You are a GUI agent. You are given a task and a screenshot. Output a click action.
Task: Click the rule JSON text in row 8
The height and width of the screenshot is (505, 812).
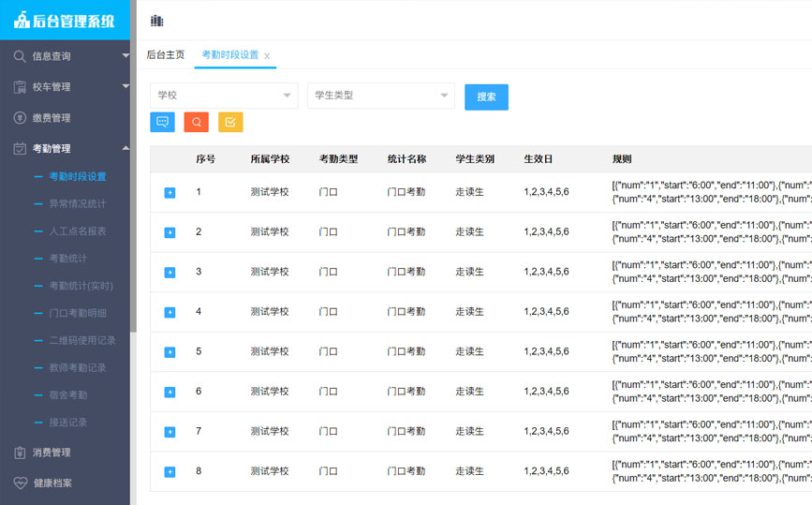click(712, 471)
